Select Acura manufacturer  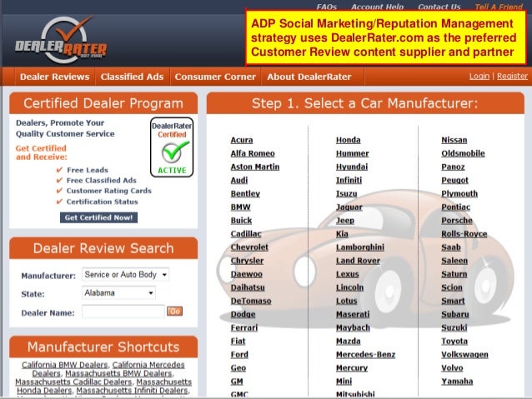point(242,140)
